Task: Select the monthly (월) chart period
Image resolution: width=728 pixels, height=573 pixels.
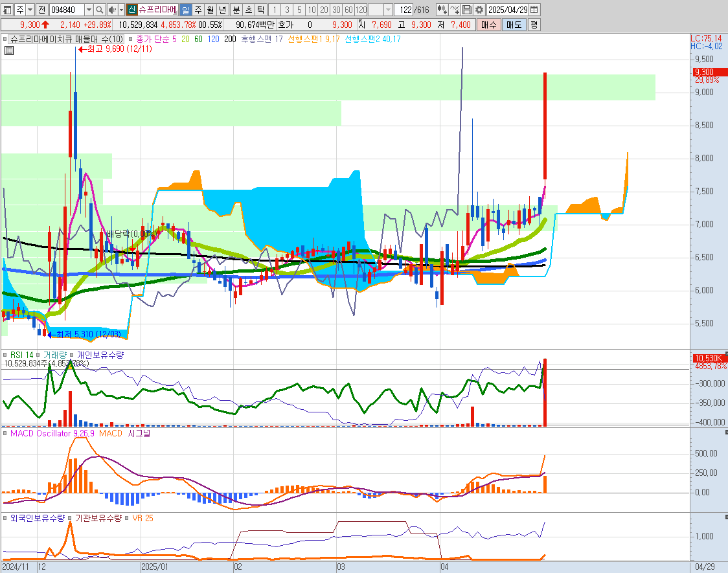Action: (x=210, y=10)
